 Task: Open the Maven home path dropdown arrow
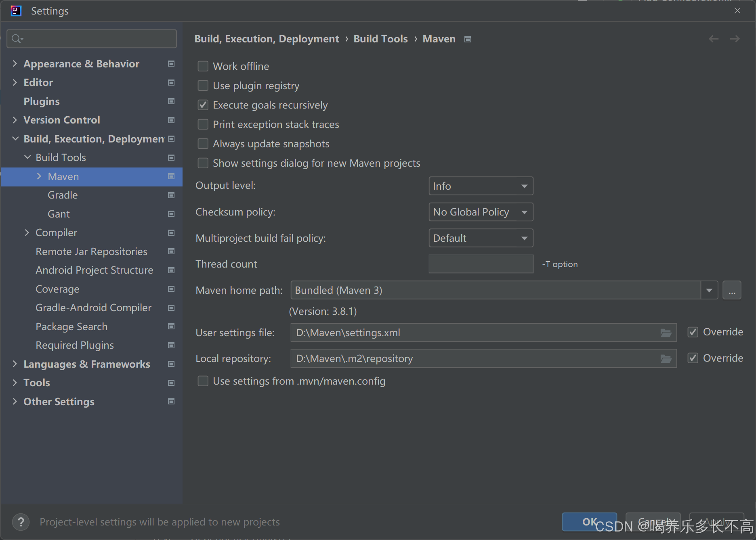coord(709,290)
